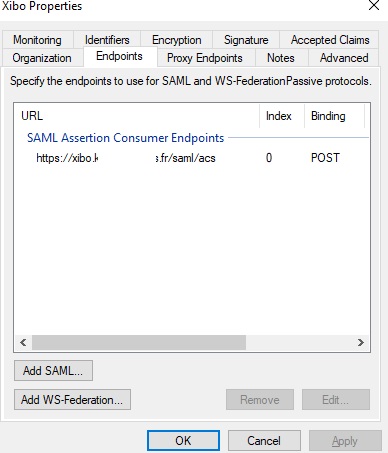Click the left scroll arrow
This screenshot has width=388, height=453.
point(23,342)
